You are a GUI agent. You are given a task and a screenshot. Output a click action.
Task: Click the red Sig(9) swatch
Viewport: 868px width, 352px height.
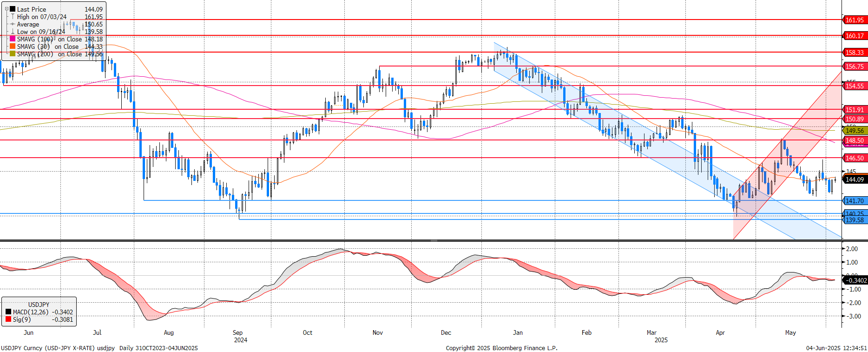[x=8, y=319]
